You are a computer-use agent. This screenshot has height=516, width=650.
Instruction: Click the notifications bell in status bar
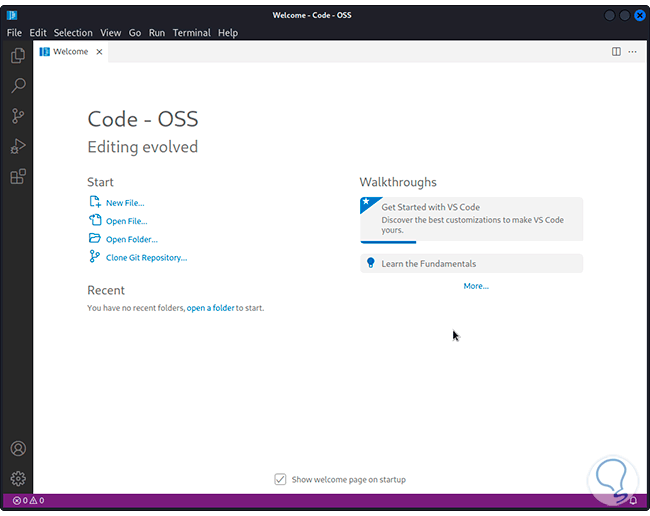633,500
